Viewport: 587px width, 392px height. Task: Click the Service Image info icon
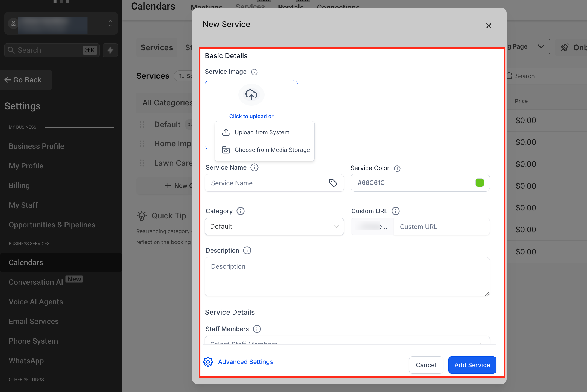254,72
